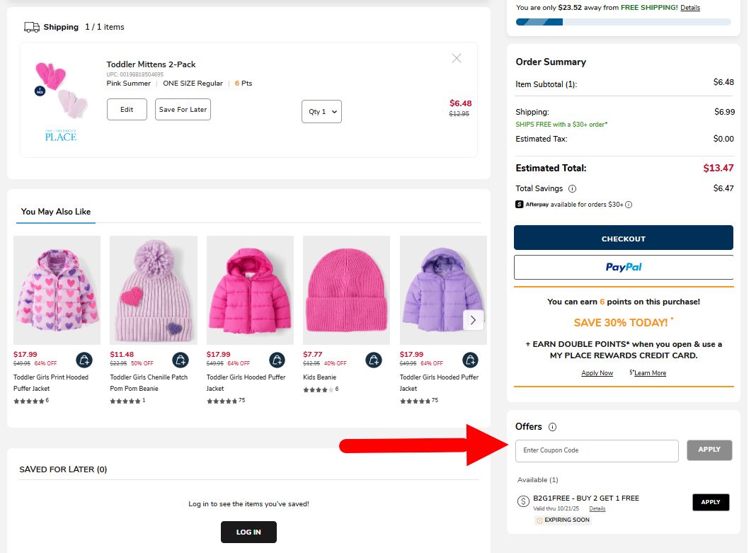Click the dollar coupon icon beside B2G1FREE offer
Screen dimensions: 756x553
pos(523,501)
